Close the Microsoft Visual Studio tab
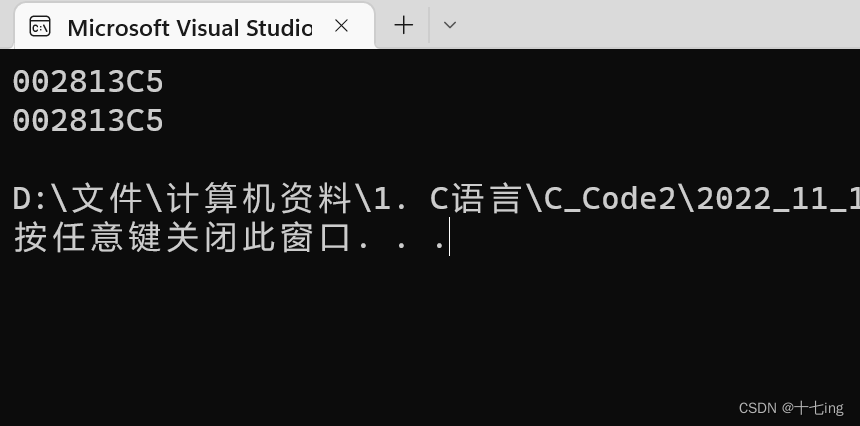 [x=342, y=25]
